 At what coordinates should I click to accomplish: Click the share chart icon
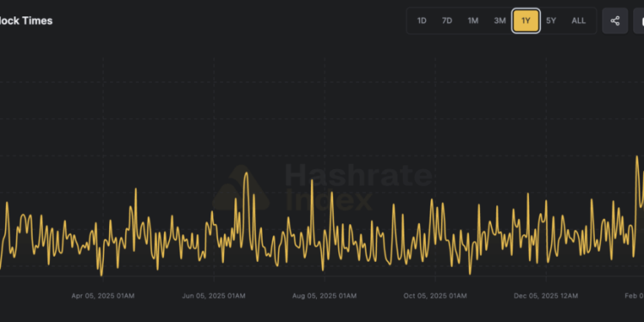tap(615, 21)
